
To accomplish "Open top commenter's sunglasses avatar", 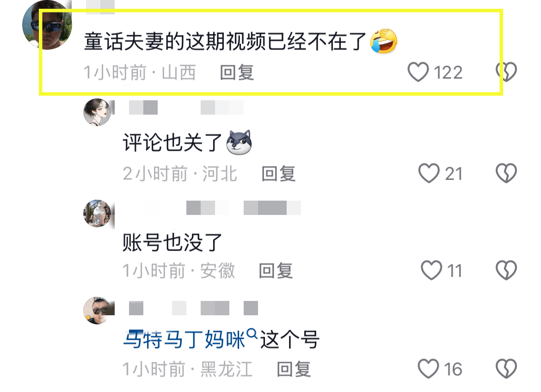I will 47,24.
